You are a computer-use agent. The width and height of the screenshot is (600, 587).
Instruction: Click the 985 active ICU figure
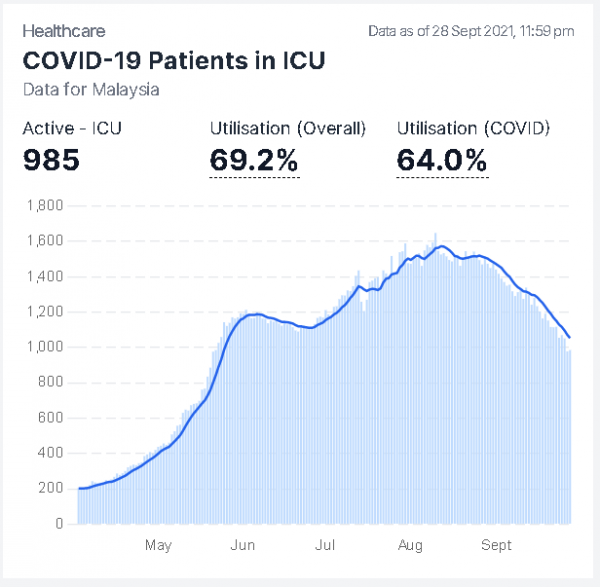pos(51,159)
